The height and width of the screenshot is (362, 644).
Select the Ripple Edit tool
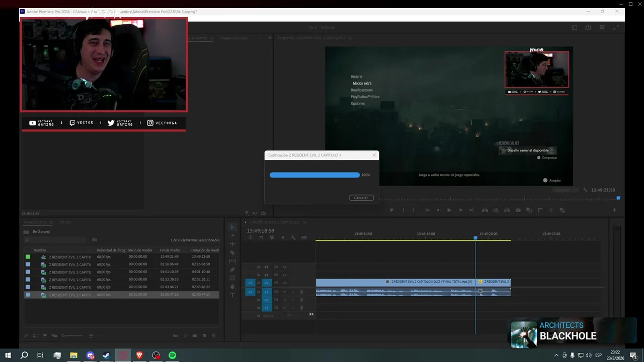click(232, 244)
